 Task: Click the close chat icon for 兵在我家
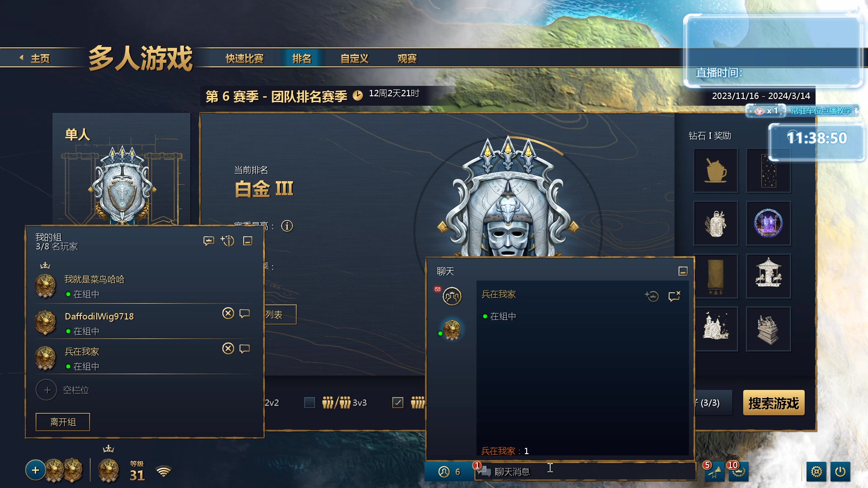click(674, 296)
